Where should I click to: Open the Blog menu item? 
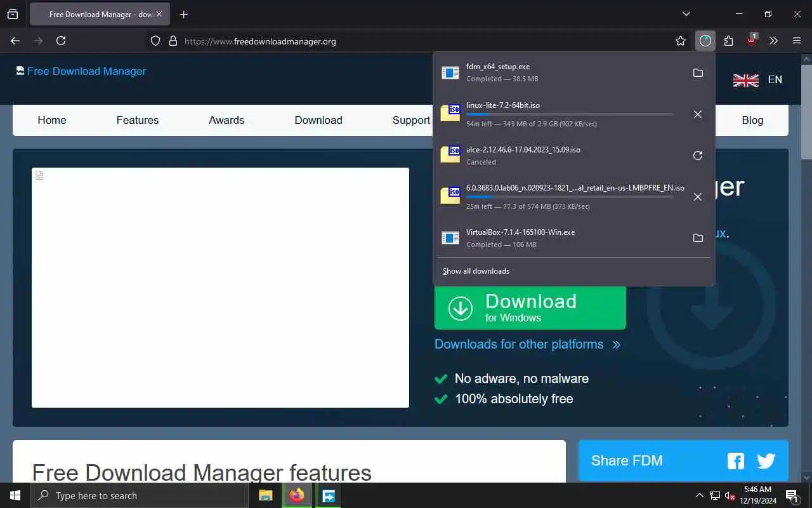pos(752,120)
